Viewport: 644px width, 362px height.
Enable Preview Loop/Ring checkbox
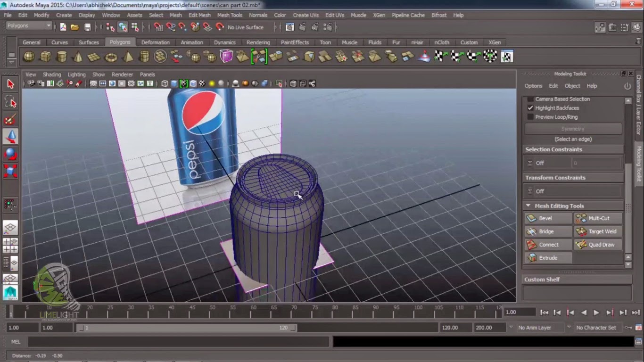pyautogui.click(x=530, y=117)
